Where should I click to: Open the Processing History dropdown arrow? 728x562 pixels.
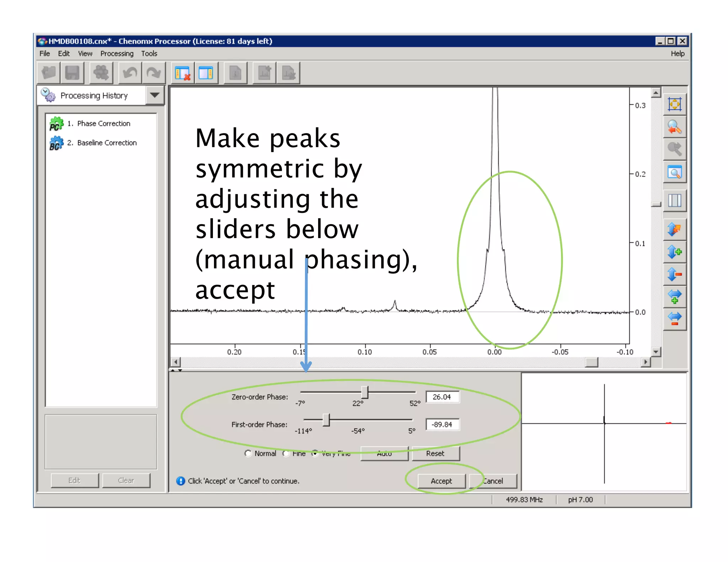pos(155,95)
